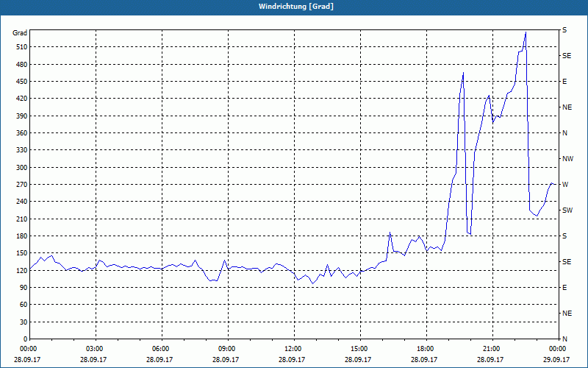Select the 480 value on the left axis
Screen dimensions: 588x368
pos(22,64)
